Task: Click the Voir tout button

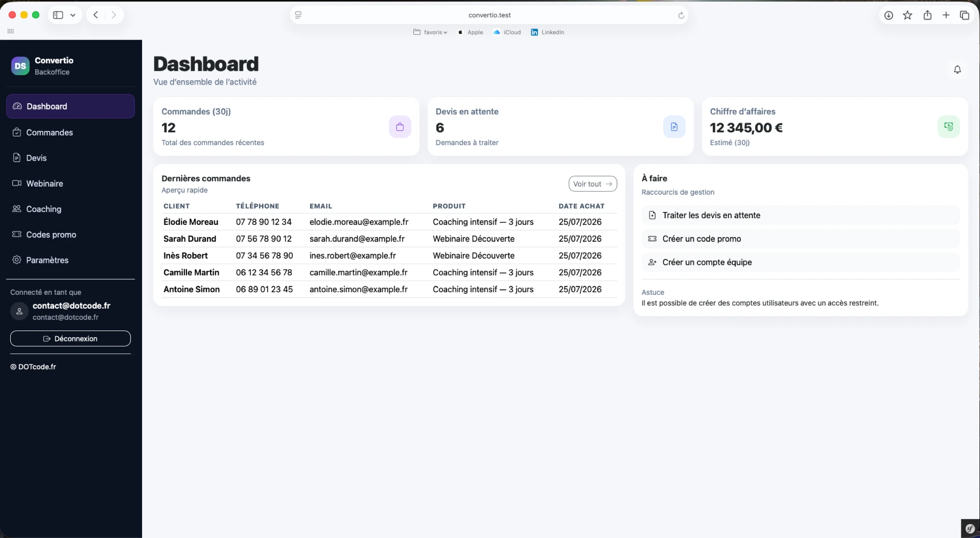Action: click(592, 184)
